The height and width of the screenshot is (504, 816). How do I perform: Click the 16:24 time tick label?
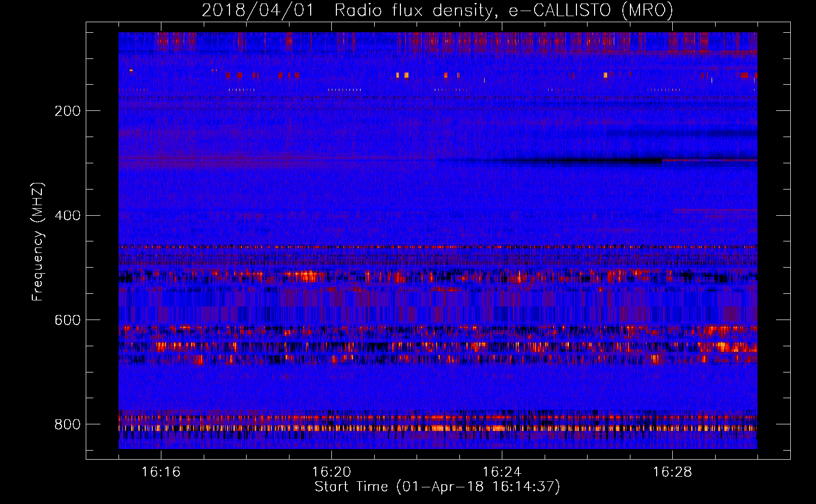click(x=502, y=472)
